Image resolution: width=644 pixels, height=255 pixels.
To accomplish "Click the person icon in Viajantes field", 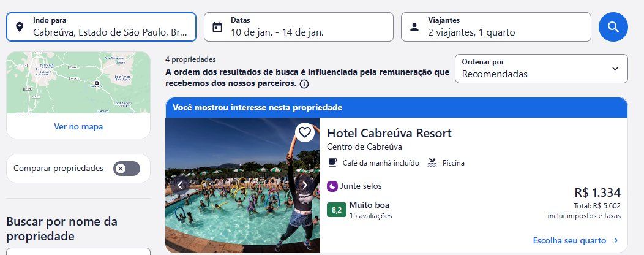I will coord(414,27).
